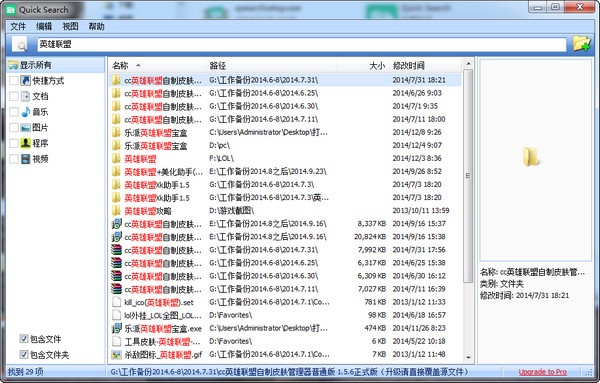Tick the 快捷方式 checkbox
Image resolution: width=600 pixels, height=383 pixels.
(14, 80)
